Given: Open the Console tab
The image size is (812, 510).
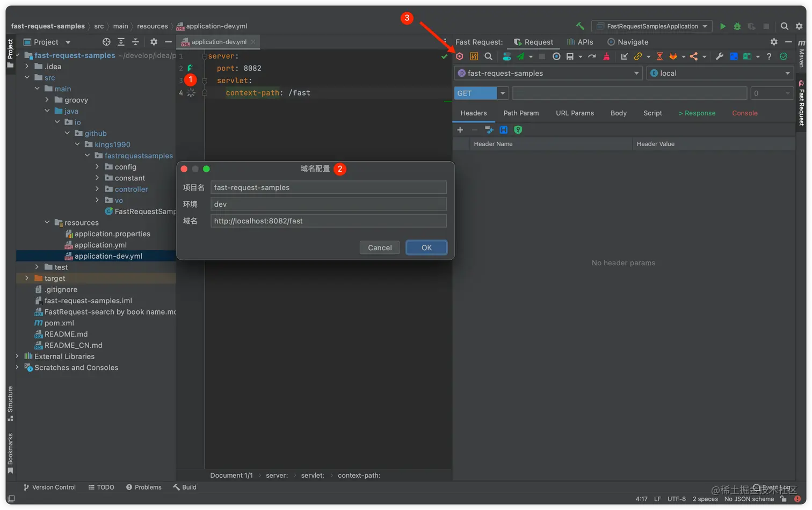Looking at the screenshot, I should [745, 113].
